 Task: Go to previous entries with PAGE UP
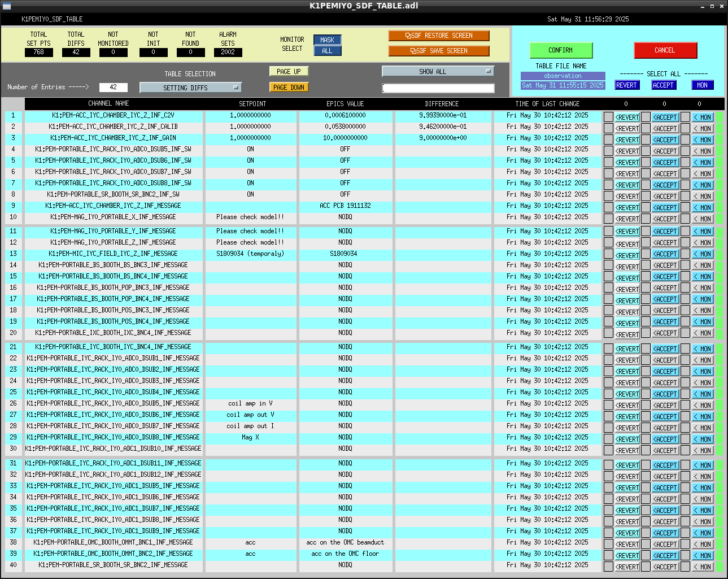point(289,72)
